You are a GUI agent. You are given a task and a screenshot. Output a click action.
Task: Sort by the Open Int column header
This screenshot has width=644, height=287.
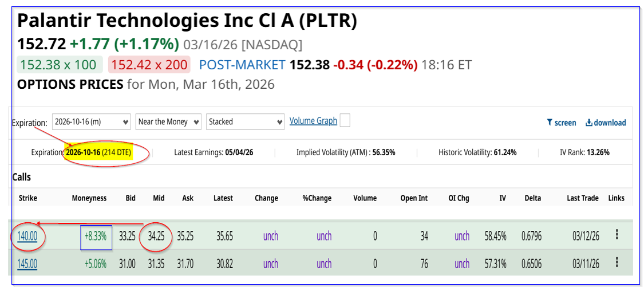pos(414,198)
